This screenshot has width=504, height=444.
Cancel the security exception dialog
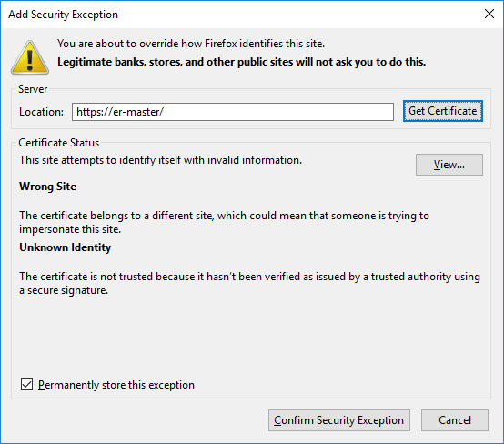pos(455,420)
